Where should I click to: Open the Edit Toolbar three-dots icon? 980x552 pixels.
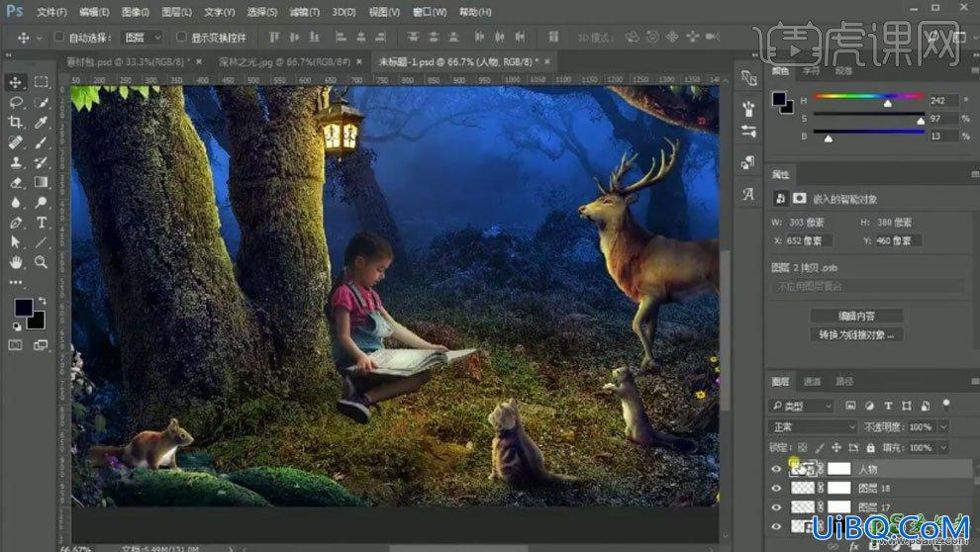pos(16,282)
